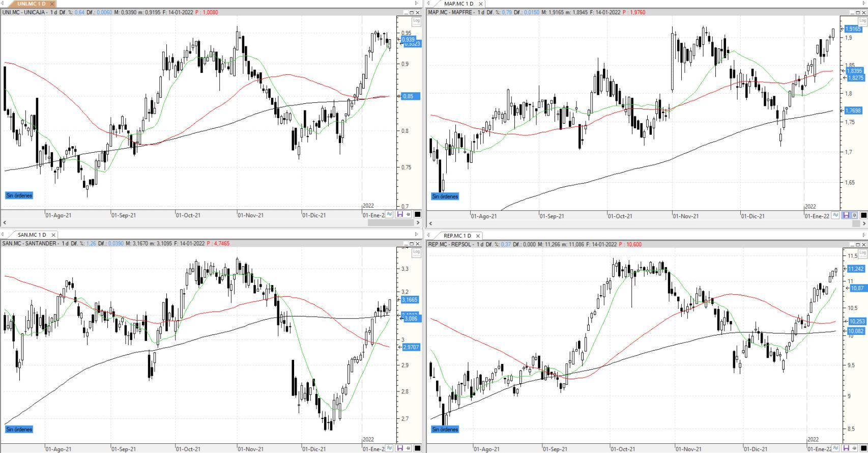Screen dimensions: 868x453
Task: Click the pin icon in MAPFRE chart footer
Action: click(x=854, y=215)
